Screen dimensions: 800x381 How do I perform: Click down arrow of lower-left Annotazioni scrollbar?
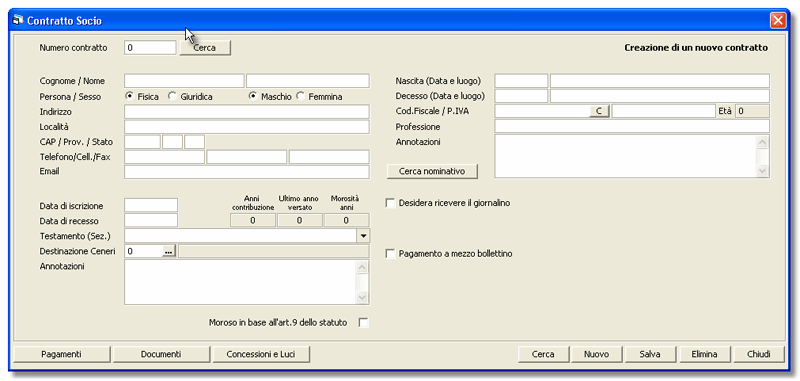pyautogui.click(x=363, y=298)
